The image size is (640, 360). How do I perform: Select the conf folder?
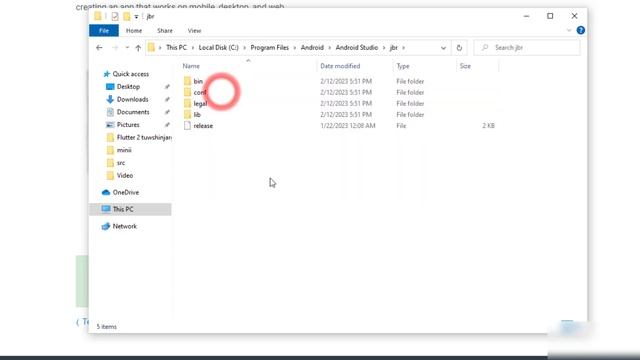click(200, 93)
